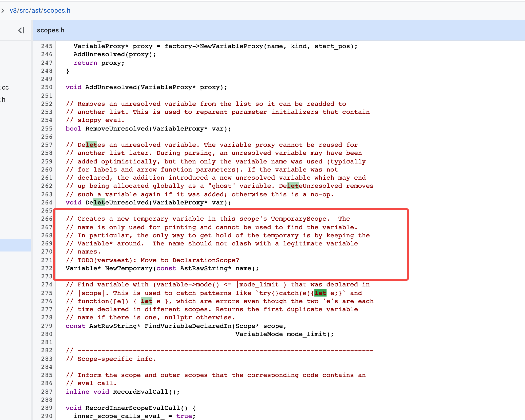Open the .h file in sidebar

pos(3,99)
